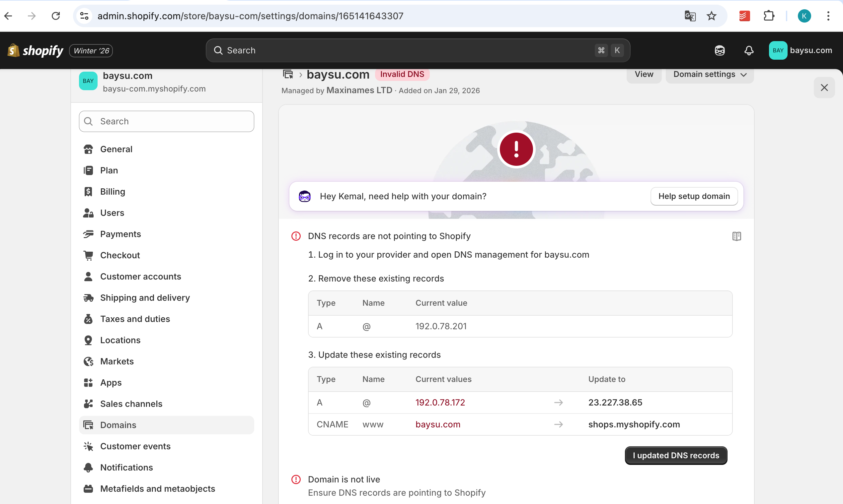Open Customer accounts settings
Screen dimensions: 843x504
click(167, 277)
